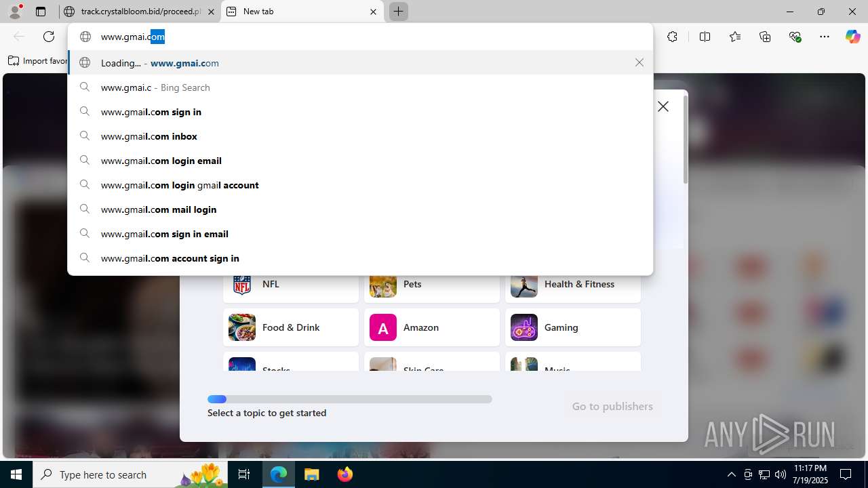Screen dimensions: 868x488
Task: Click the NFL shield logo
Action: (x=242, y=285)
